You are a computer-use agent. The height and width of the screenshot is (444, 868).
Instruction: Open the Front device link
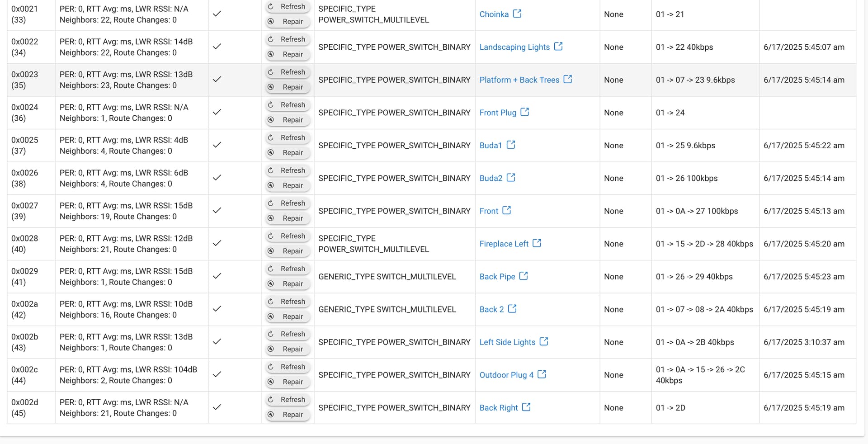[x=489, y=211]
